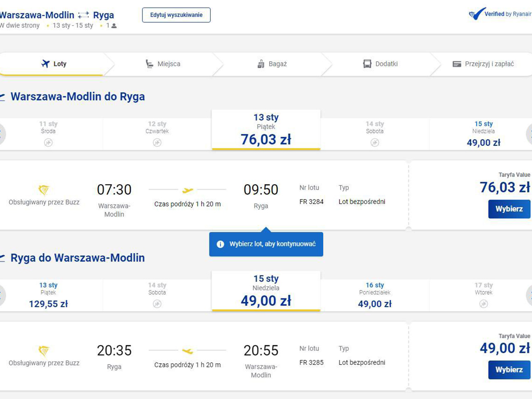Viewport: 532px width, 399px height.
Task: Select the outbound 13 sty Piątek date card
Action: point(266,130)
